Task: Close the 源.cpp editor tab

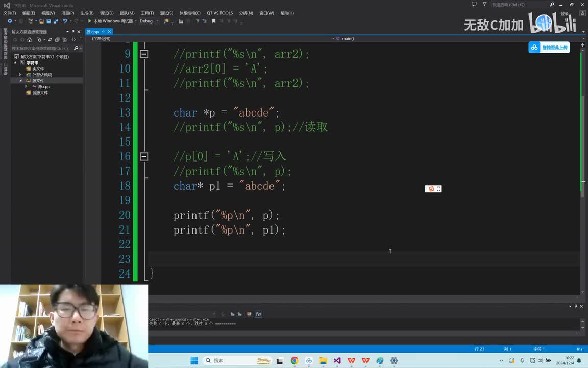Action: pyautogui.click(x=109, y=32)
